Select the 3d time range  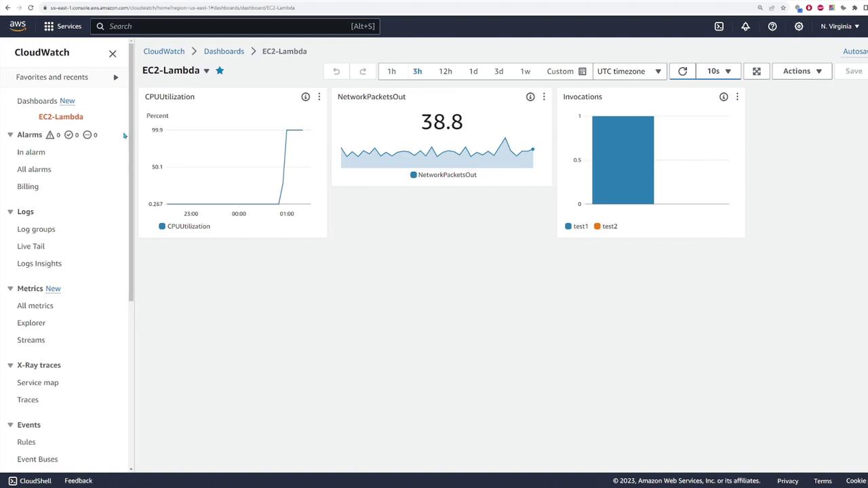pos(498,71)
